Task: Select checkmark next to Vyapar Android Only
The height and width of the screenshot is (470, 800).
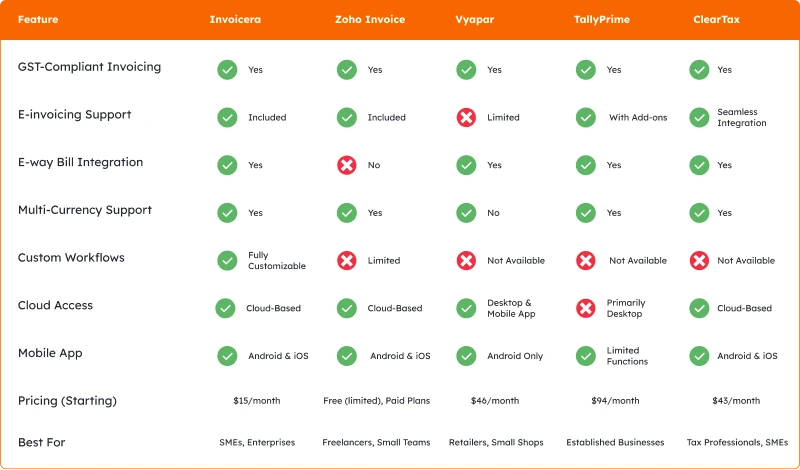Action: tap(466, 356)
